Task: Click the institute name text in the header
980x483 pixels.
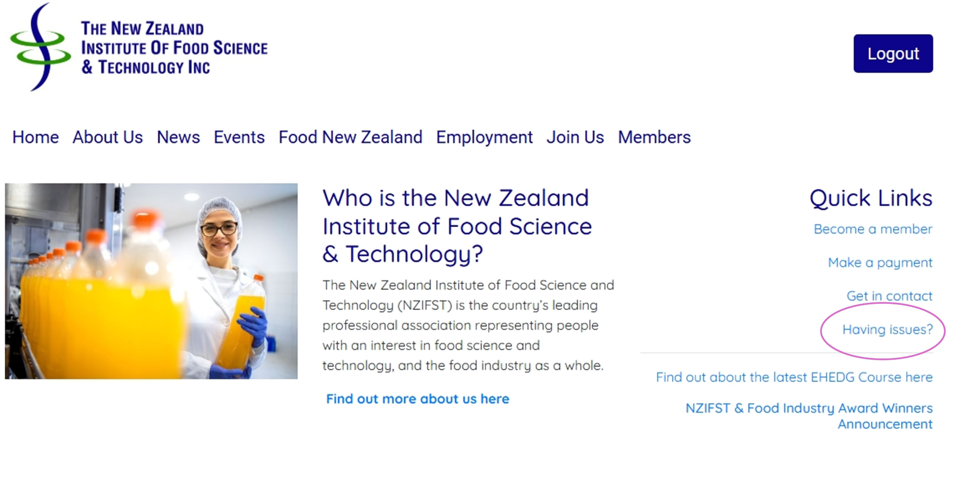Action: coord(174,48)
